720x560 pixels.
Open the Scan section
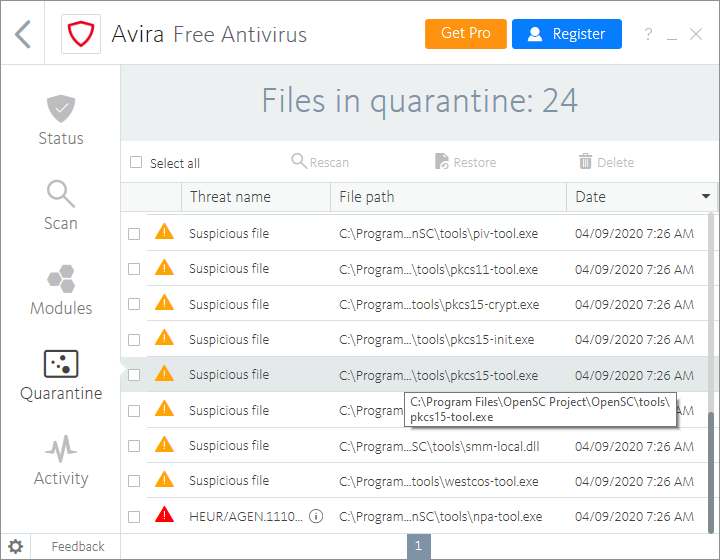61,206
